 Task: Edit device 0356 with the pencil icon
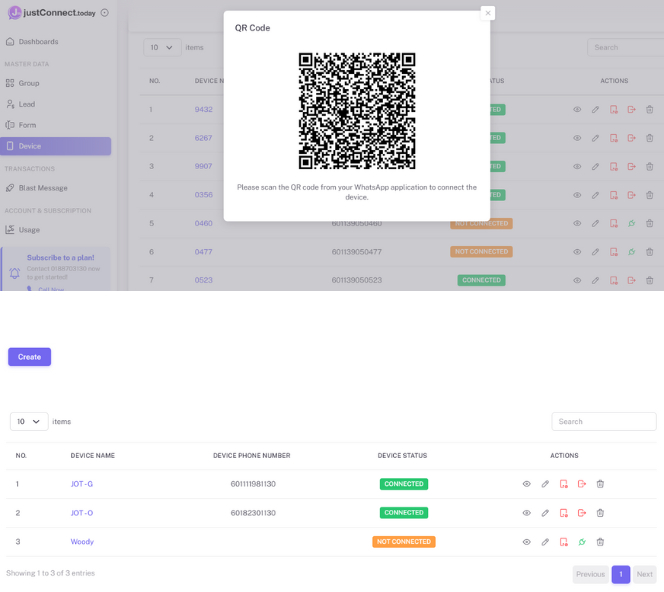click(595, 195)
